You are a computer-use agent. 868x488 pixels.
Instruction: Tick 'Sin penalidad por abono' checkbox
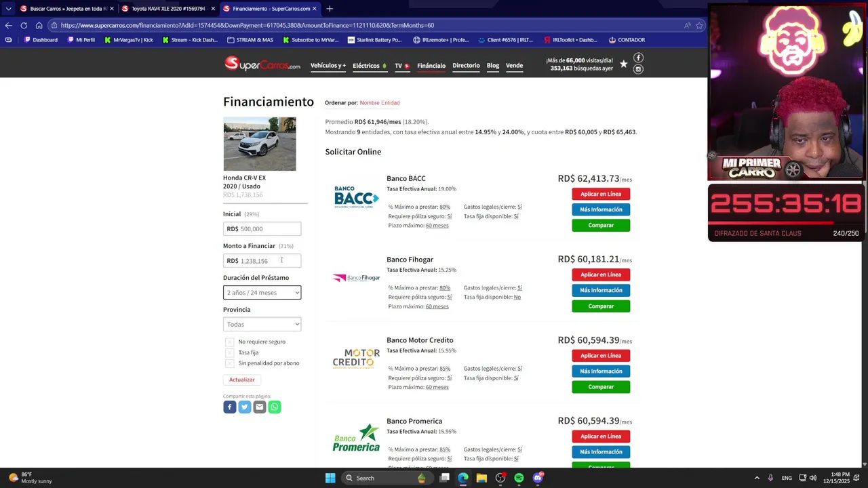click(229, 363)
